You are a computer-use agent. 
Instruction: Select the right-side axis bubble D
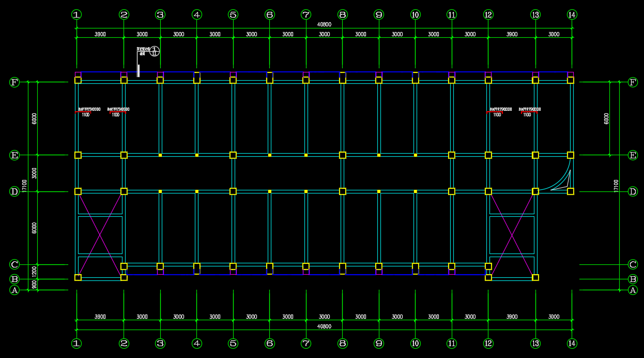point(633,192)
